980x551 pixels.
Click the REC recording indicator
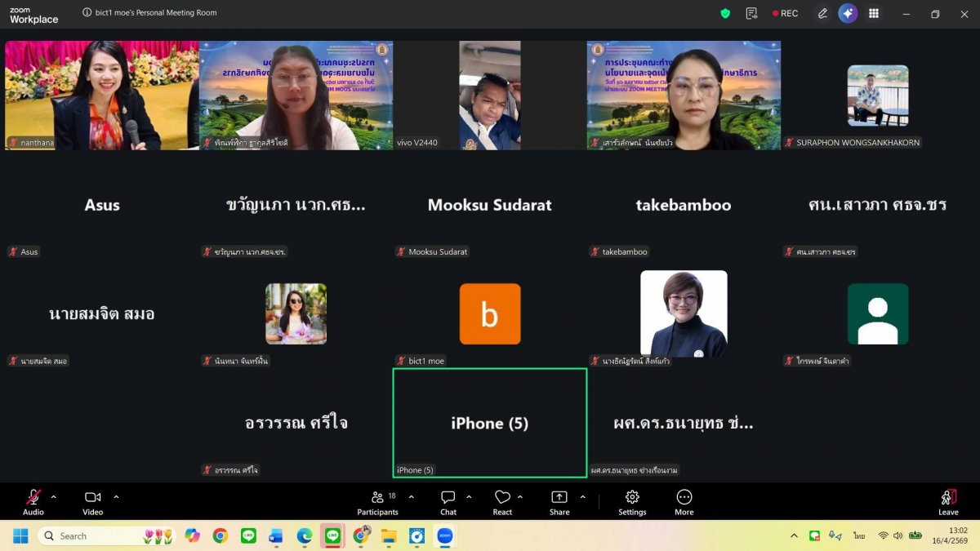tap(785, 13)
